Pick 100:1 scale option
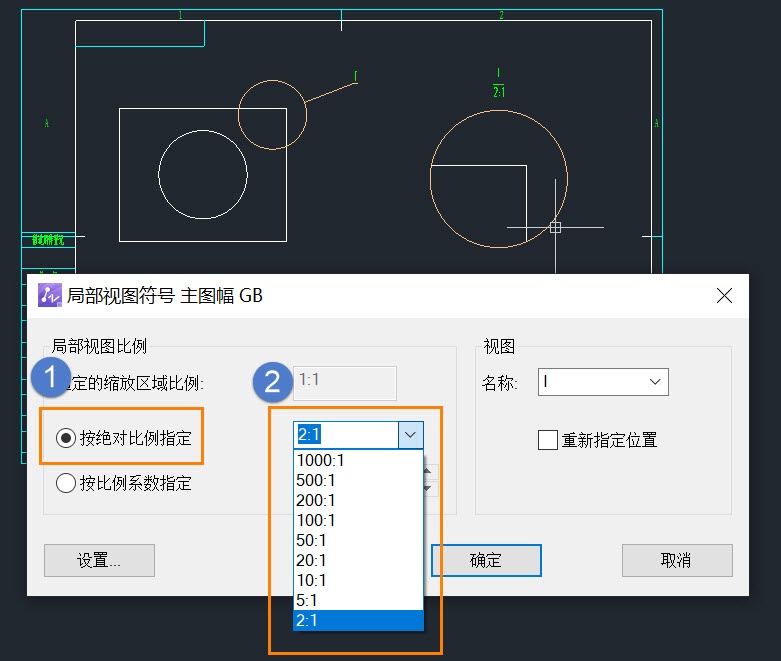Image resolution: width=781 pixels, height=661 pixels. (358, 520)
